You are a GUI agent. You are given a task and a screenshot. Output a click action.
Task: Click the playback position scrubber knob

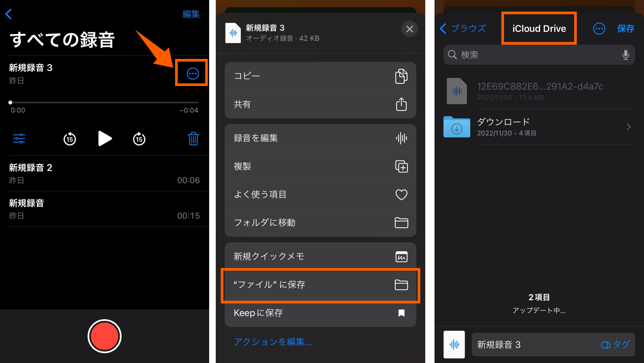tap(11, 103)
